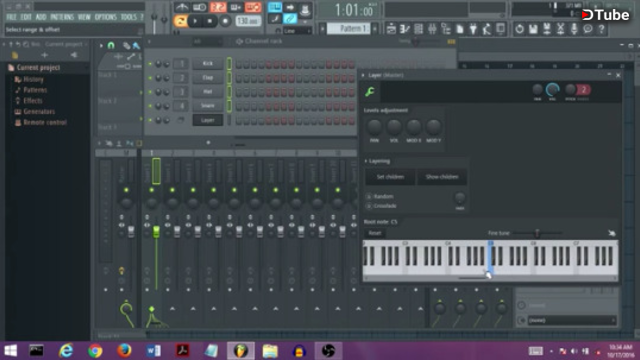Click the Stop transport button

[x=210, y=21]
